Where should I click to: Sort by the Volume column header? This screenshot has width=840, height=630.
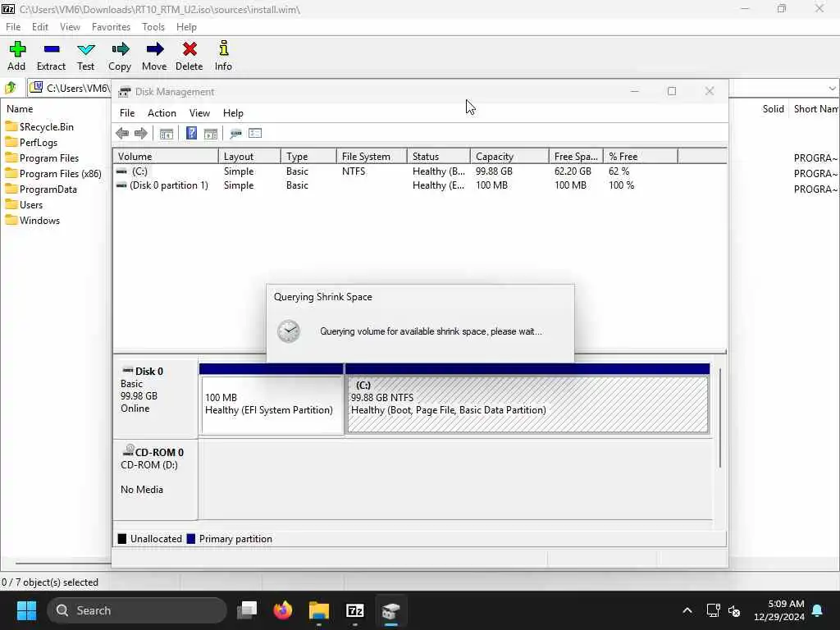pyautogui.click(x=166, y=157)
